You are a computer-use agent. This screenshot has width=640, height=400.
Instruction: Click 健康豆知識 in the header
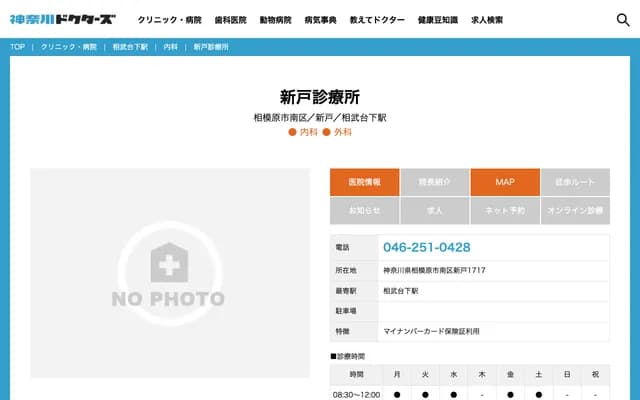pyautogui.click(x=437, y=20)
